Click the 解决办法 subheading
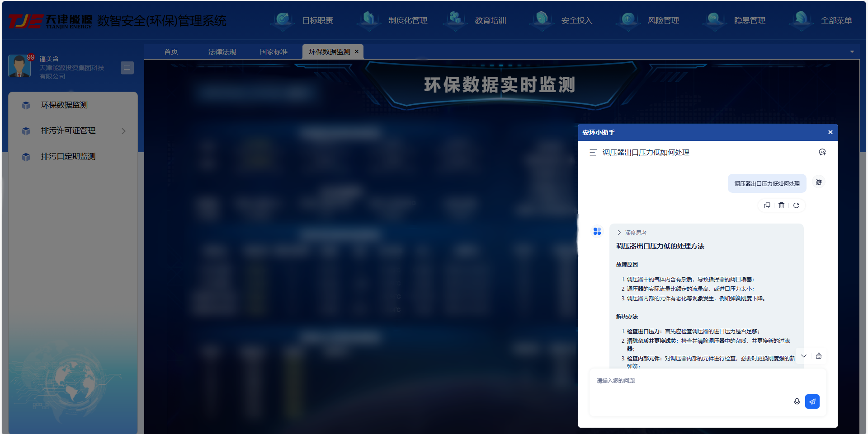868x434 pixels. coord(627,317)
